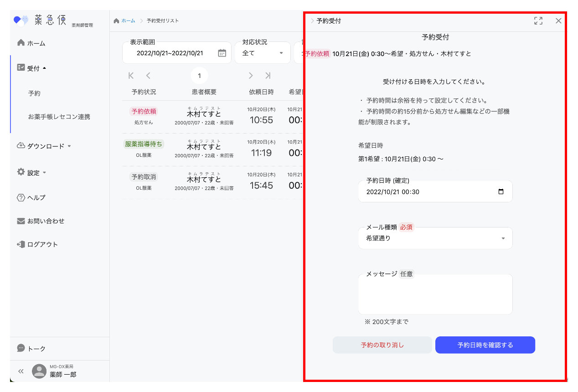Image resolution: width=578 pixels, height=392 pixels.
Task: Go to first page of list
Action: [x=131, y=76]
